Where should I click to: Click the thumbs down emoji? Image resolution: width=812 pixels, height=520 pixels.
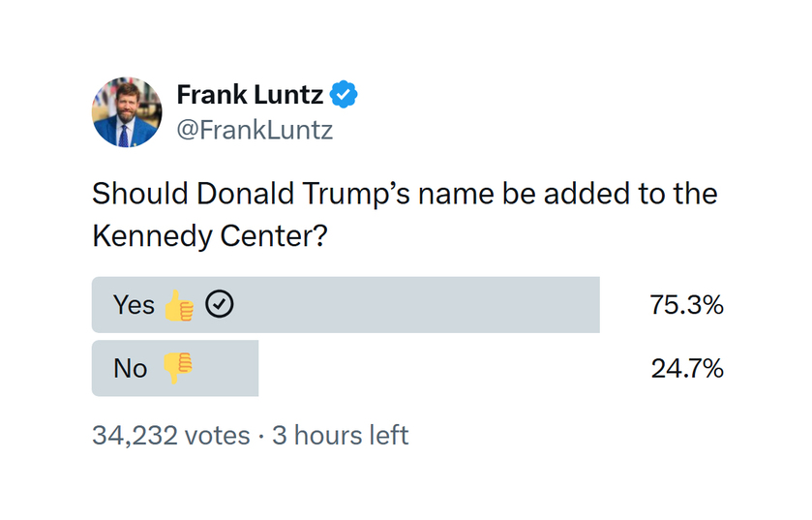coord(177,368)
